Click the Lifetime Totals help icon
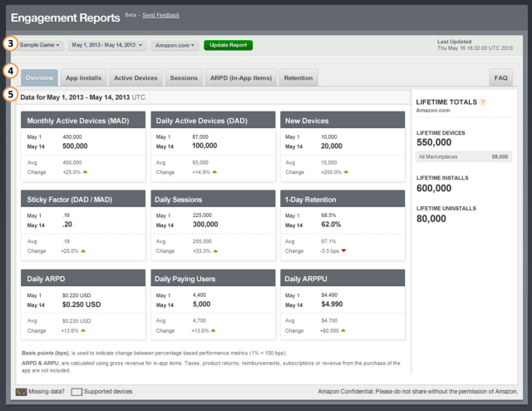Image resolution: width=532 pixels, height=411 pixels. pos(483,102)
